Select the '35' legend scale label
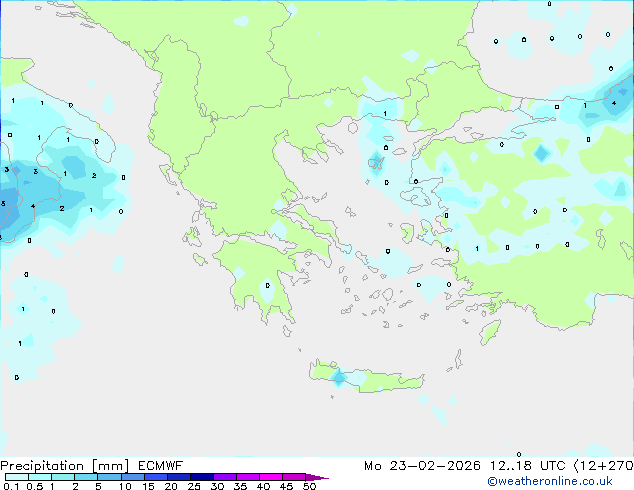The height and width of the screenshot is (490, 634). [x=240, y=486]
